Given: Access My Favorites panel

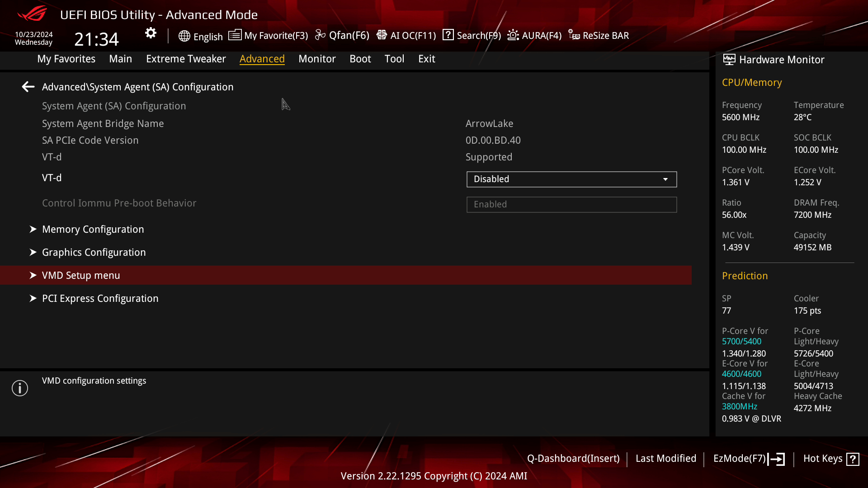Looking at the screenshot, I should pyautogui.click(x=66, y=58).
